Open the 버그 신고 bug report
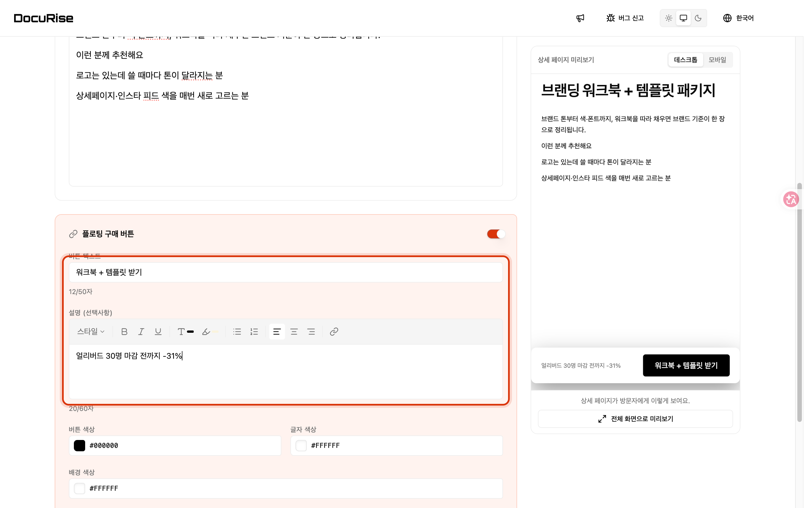This screenshot has width=812, height=508. 625,18
